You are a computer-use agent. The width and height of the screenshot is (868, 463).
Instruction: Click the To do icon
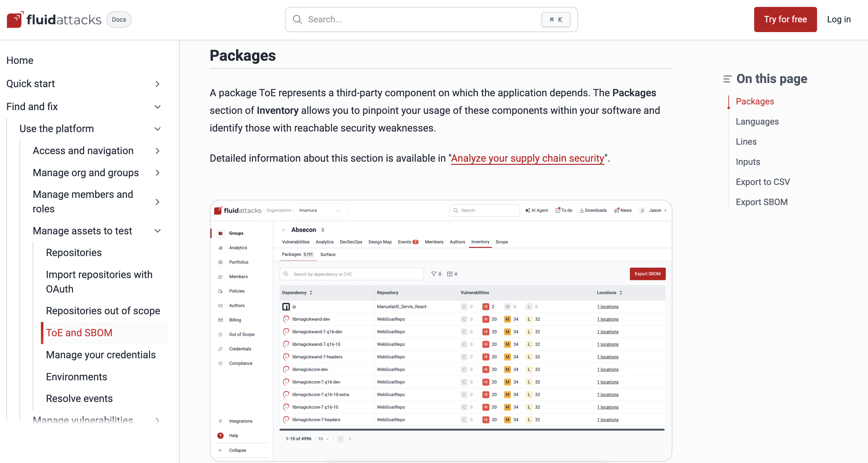pos(558,210)
